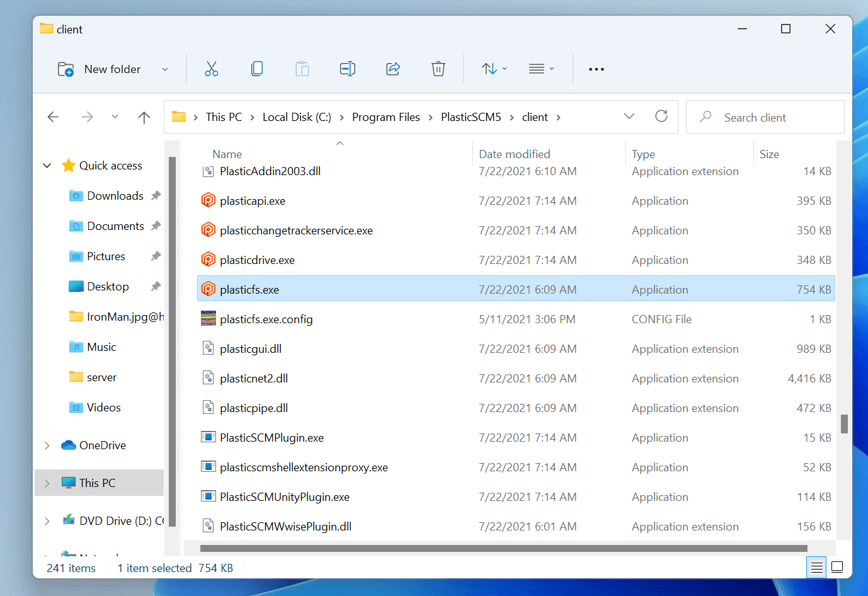The image size is (868, 596).
Task: Refresh the folder view
Action: 661,117
